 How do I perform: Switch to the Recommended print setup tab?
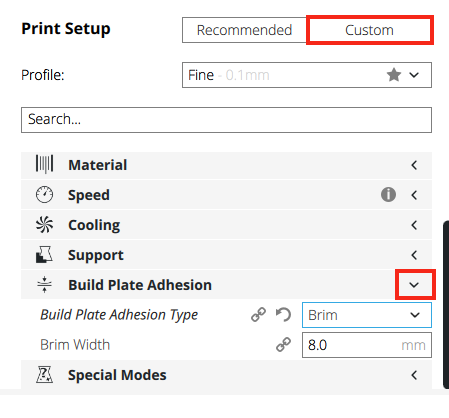pyautogui.click(x=244, y=30)
